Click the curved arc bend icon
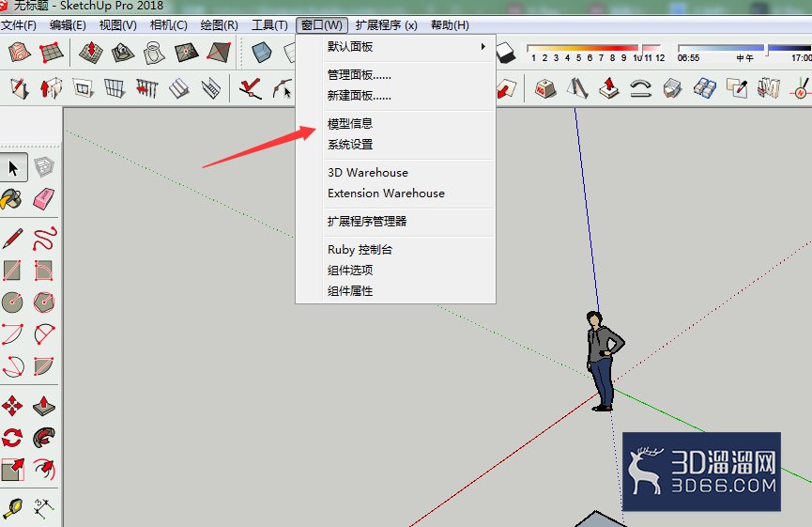Viewport: 812px width, 527px height. pos(640,88)
